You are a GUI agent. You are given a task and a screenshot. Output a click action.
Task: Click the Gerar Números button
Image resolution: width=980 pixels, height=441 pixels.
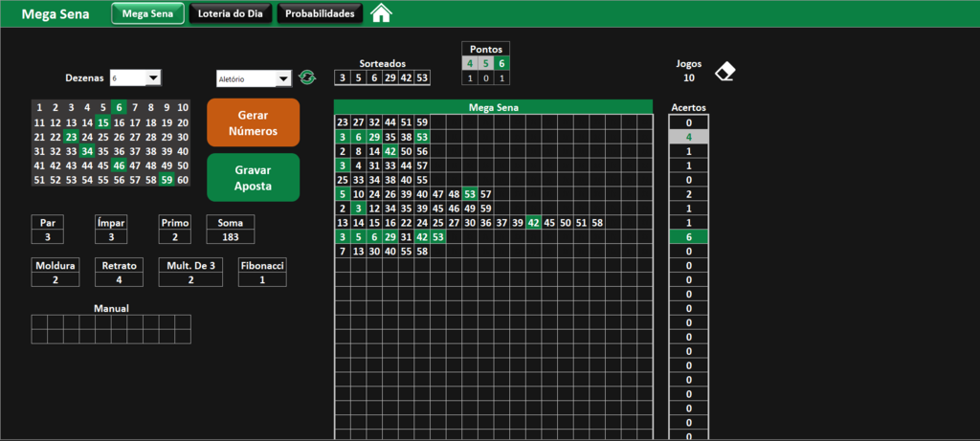tap(253, 122)
